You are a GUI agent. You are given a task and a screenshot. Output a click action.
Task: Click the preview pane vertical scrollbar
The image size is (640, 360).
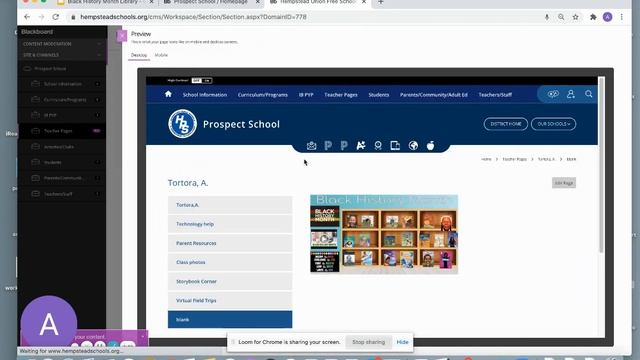601,164
